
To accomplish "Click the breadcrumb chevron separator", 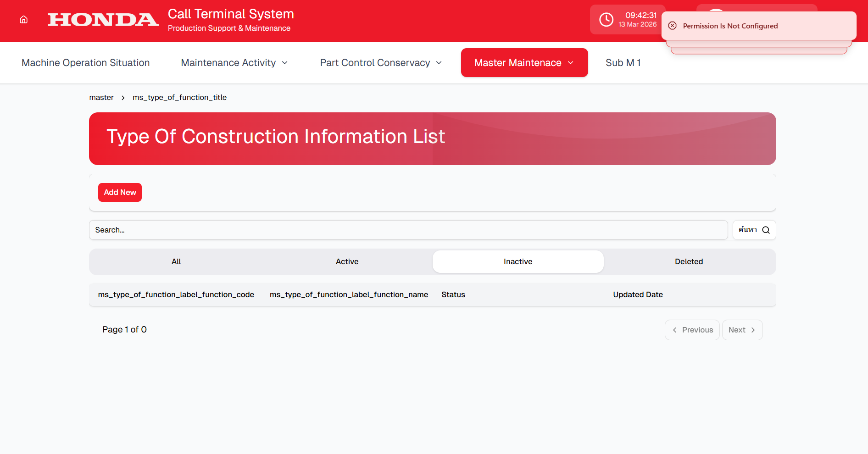I will click(123, 98).
